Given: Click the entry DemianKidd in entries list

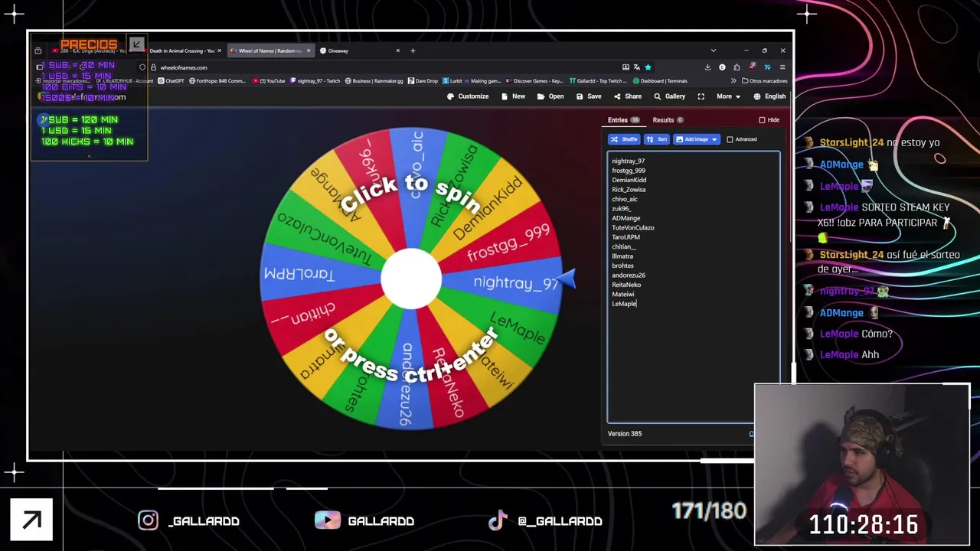Looking at the screenshot, I should click(629, 180).
